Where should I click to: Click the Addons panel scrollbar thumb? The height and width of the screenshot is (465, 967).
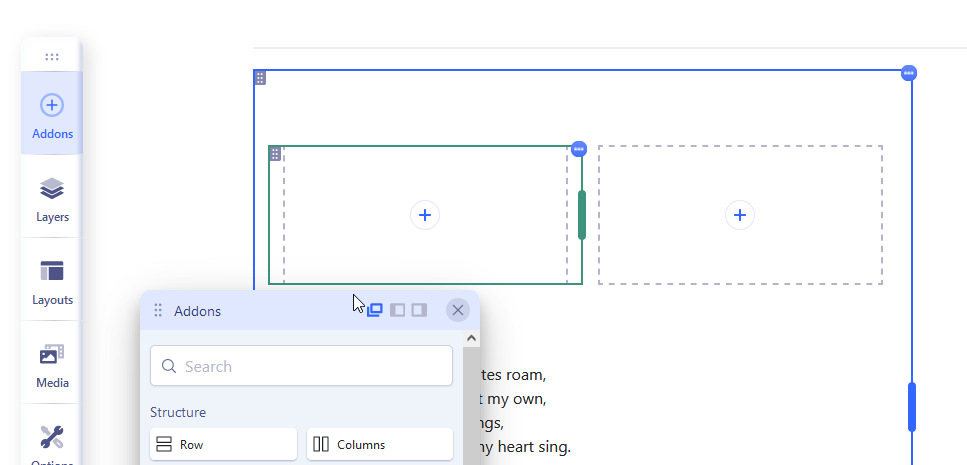click(471, 407)
